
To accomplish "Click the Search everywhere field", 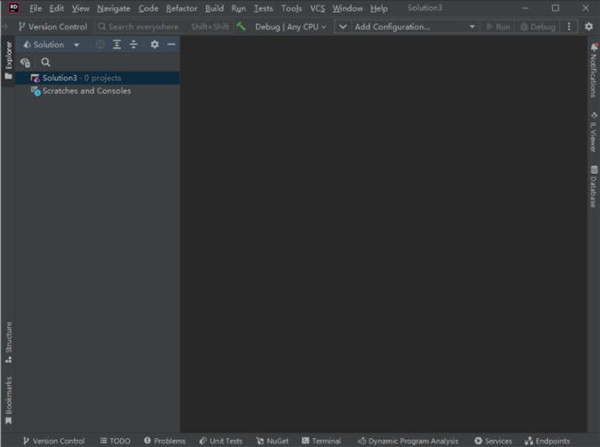I will (x=164, y=27).
